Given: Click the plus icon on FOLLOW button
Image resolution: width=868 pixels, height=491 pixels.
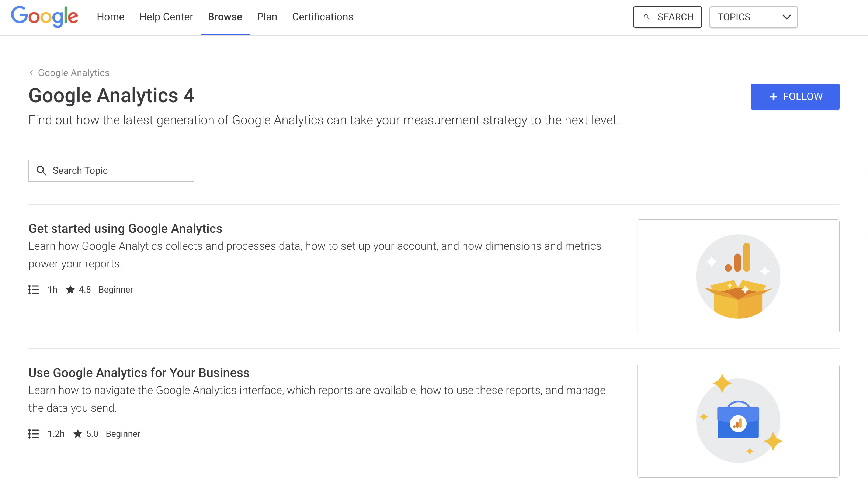Looking at the screenshot, I should coord(774,97).
